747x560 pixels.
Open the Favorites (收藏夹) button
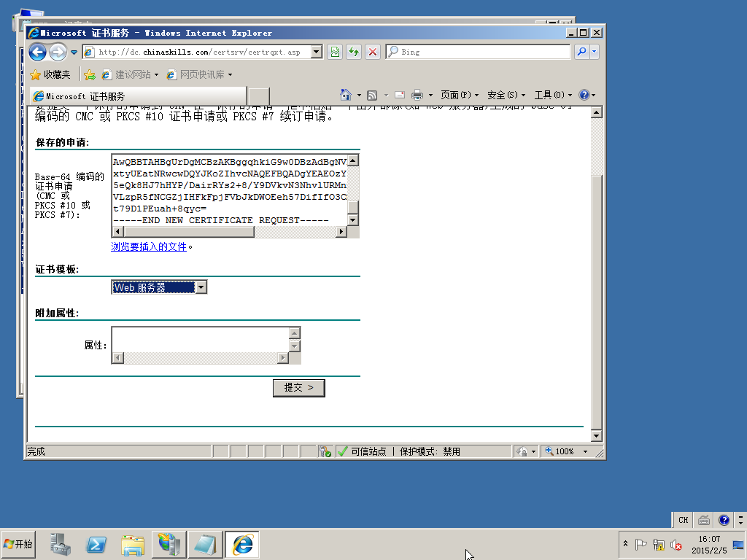[50, 75]
